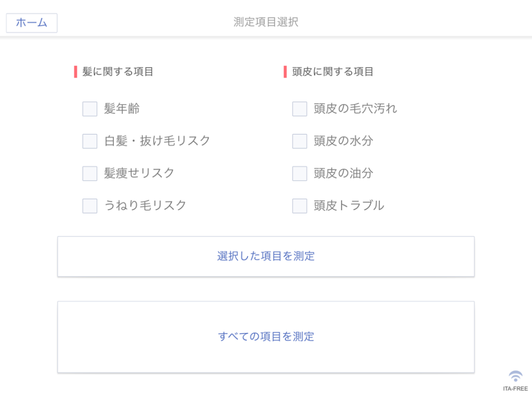This screenshot has height=399, width=532.
Task: Tick the 髪痩せリスク checkbox
Action: click(x=90, y=174)
